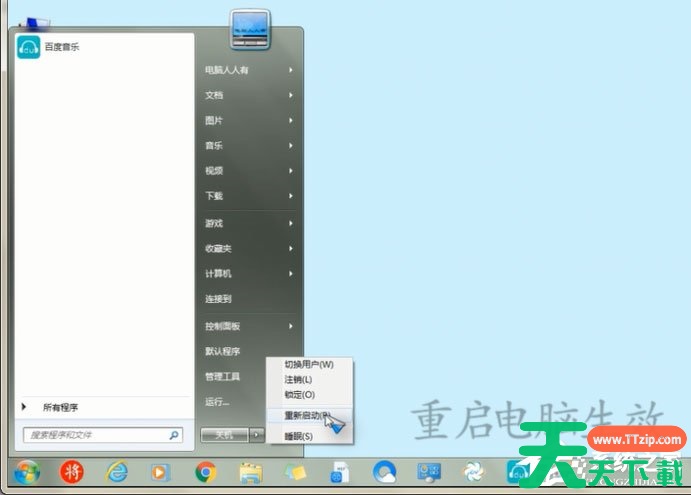Expand the 文档 submenu arrow
The image size is (691, 495).
click(x=290, y=96)
